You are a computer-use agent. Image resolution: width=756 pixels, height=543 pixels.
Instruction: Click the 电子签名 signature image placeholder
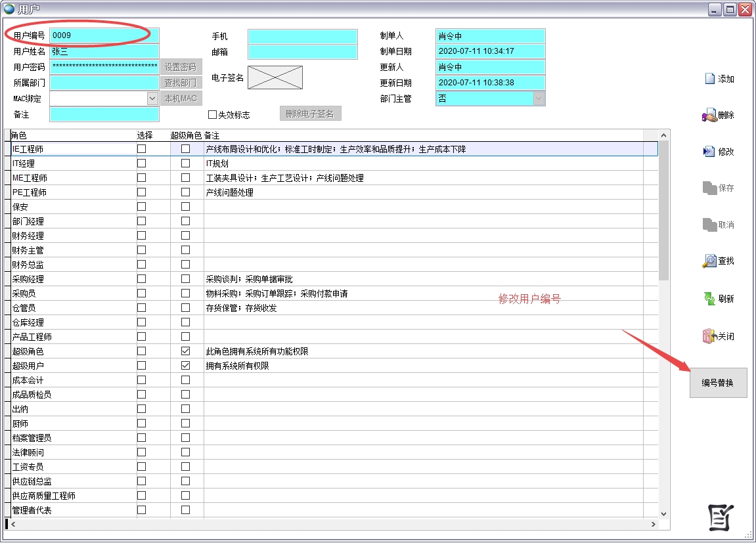[x=275, y=77]
